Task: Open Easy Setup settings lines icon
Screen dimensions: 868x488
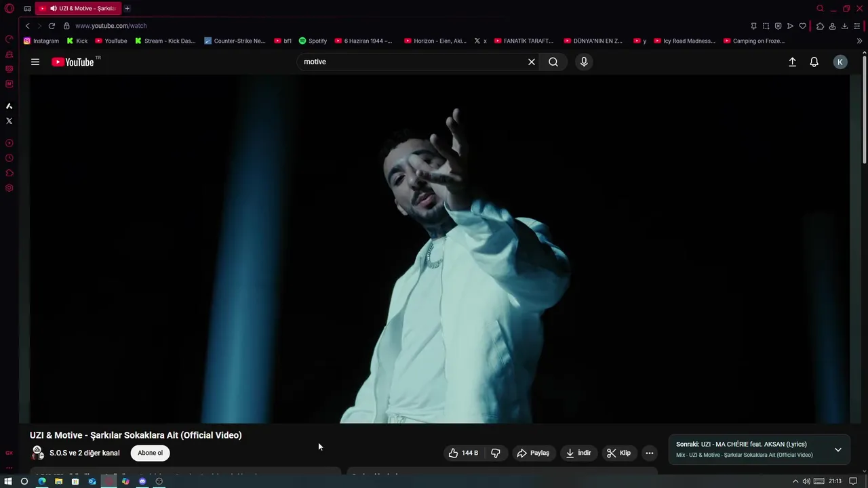Action: [857, 26]
